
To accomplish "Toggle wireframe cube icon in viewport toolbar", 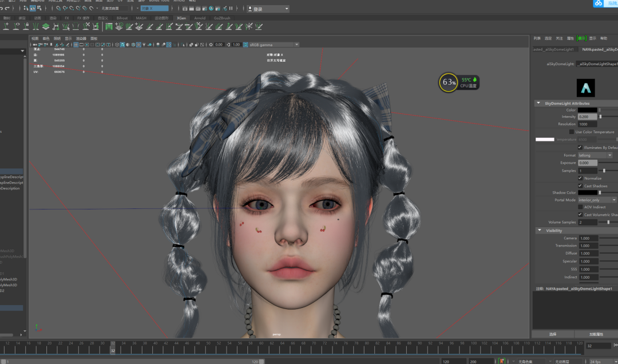I will pyautogui.click(x=117, y=45).
